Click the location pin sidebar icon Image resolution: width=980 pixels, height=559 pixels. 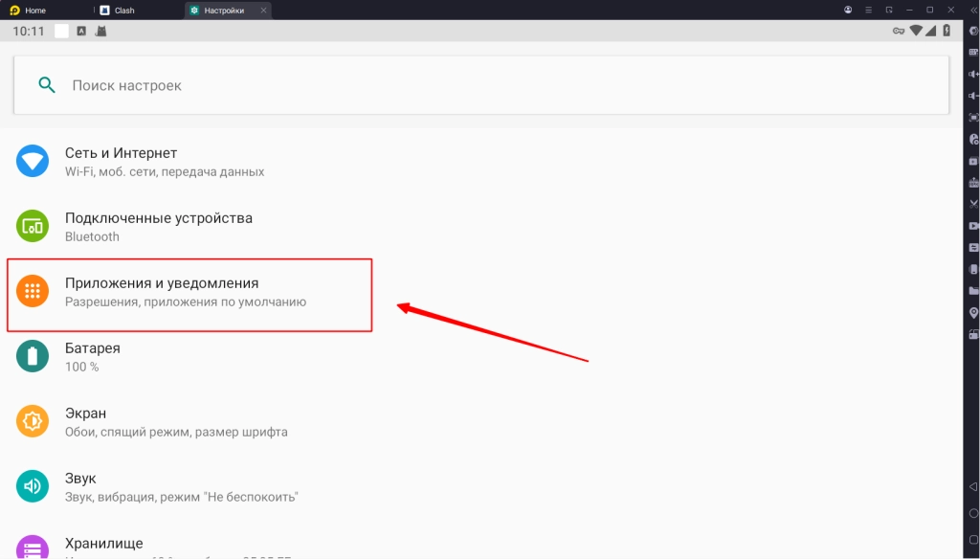click(973, 313)
